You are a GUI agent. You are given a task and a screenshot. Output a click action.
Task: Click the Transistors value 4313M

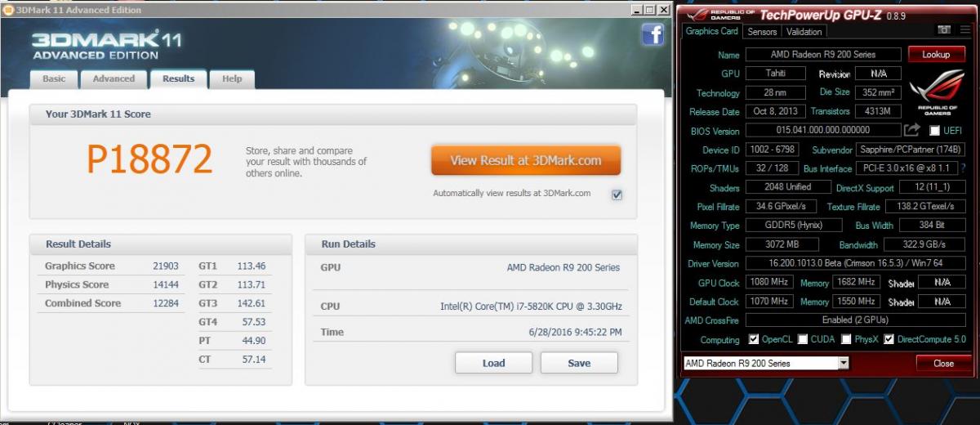880,111
